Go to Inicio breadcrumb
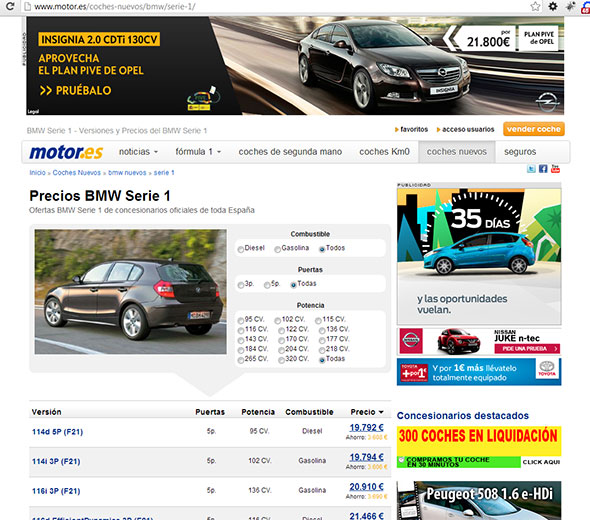Viewport: 590px width, 520px height. 37,173
